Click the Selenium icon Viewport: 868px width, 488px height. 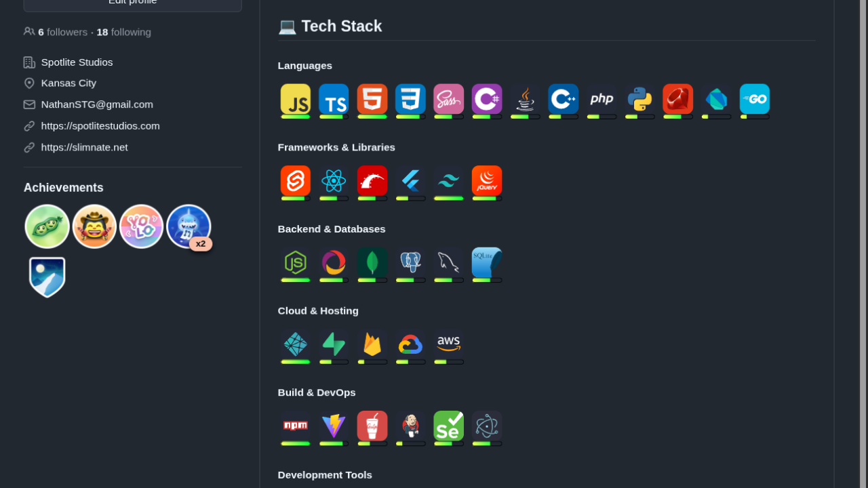[x=448, y=426]
